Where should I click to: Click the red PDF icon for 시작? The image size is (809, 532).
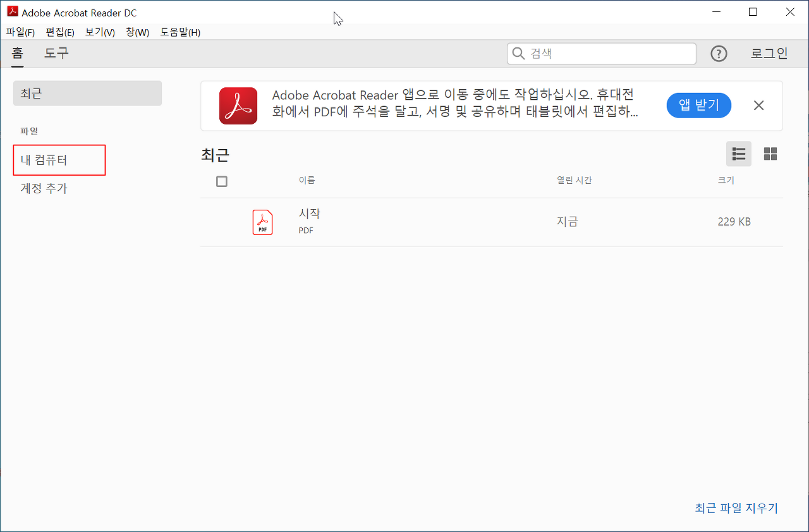pos(262,222)
